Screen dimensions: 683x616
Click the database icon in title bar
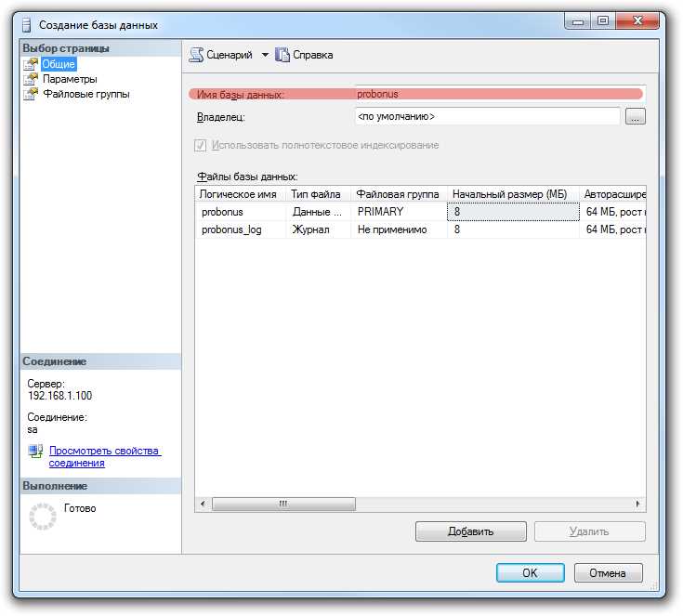pyautogui.click(x=27, y=25)
